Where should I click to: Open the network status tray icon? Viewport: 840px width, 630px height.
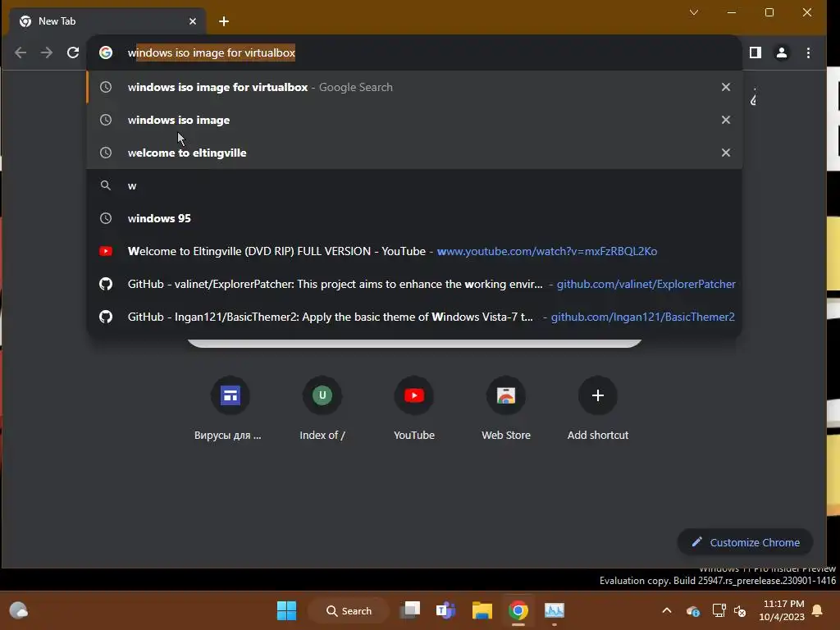[719, 610]
